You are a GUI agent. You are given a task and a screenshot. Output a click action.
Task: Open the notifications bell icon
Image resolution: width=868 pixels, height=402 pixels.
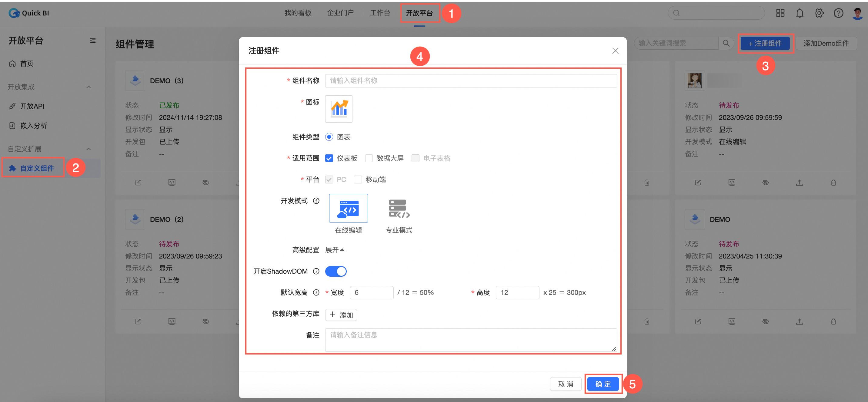click(800, 13)
